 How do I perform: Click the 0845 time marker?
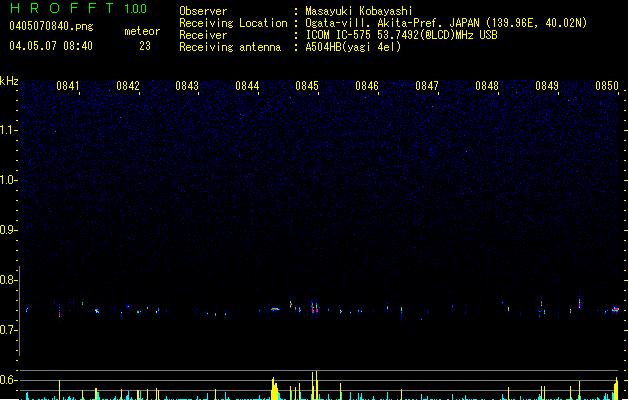[307, 86]
